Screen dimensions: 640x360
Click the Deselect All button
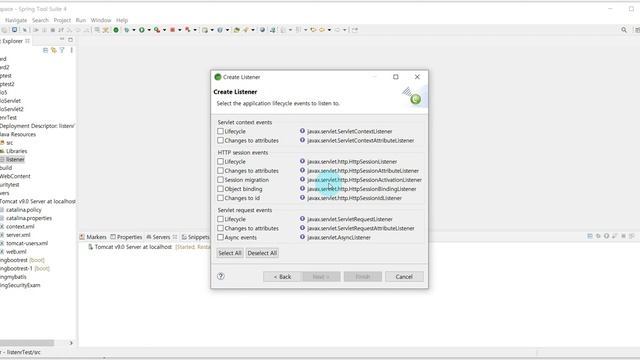[x=262, y=253]
